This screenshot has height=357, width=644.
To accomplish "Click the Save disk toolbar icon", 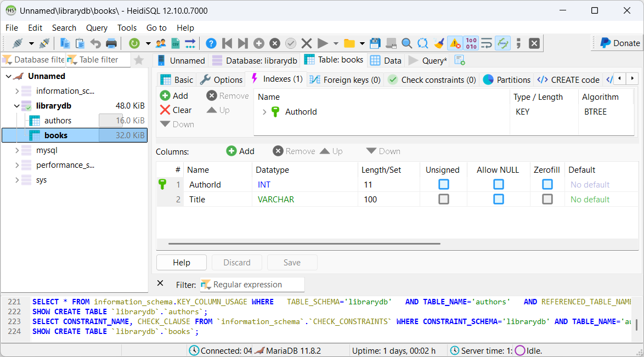I will pyautogui.click(x=375, y=43).
